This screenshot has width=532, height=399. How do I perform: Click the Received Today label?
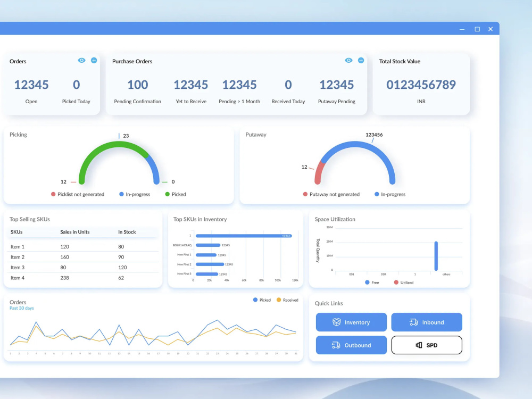coord(288,102)
